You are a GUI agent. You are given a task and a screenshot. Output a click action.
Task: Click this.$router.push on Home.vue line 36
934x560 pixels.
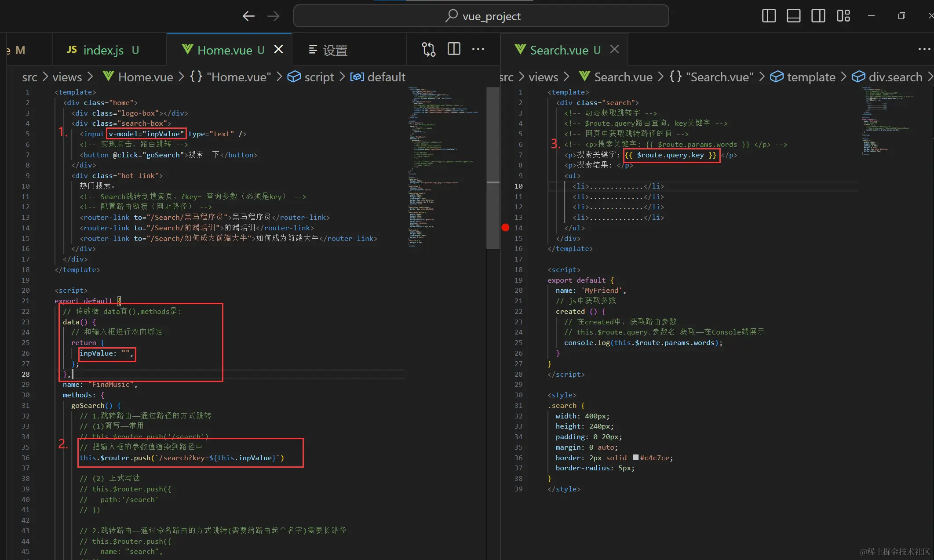[x=115, y=458]
